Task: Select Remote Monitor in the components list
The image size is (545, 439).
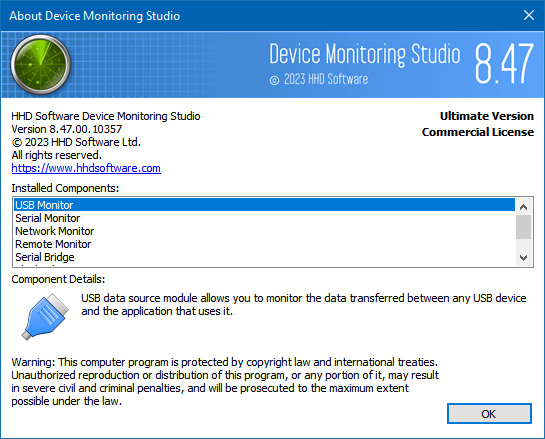Action: (264, 244)
